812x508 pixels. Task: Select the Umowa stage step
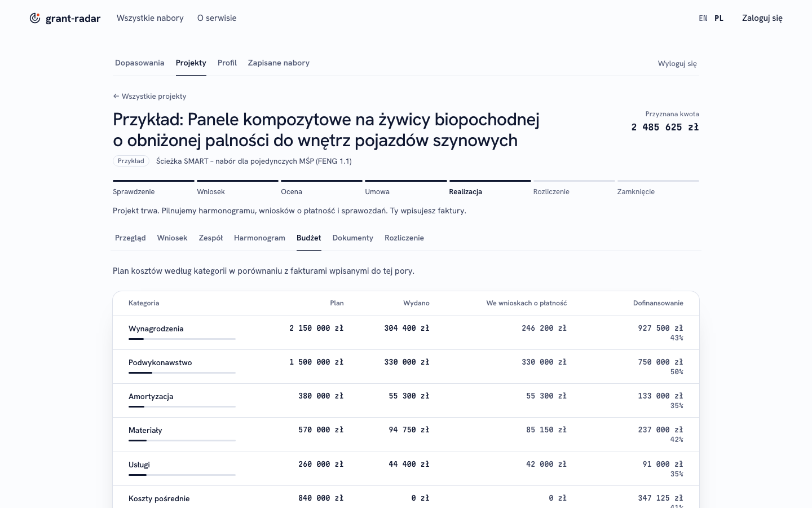point(405,188)
